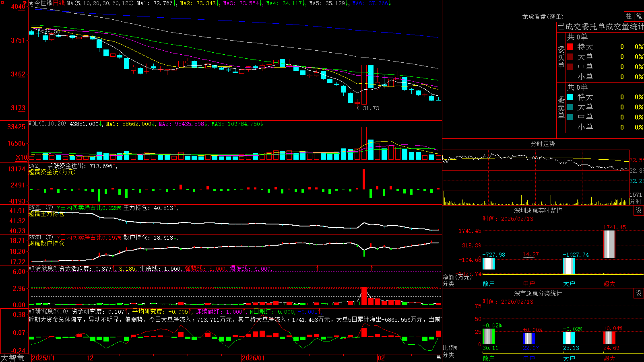Click the red 特大 buy order swatch
The image size is (644, 362).
tap(570, 47)
